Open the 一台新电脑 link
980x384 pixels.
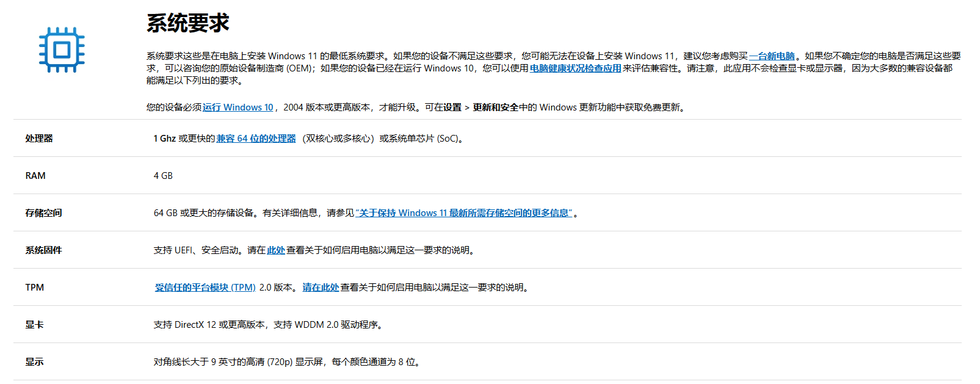pos(772,56)
